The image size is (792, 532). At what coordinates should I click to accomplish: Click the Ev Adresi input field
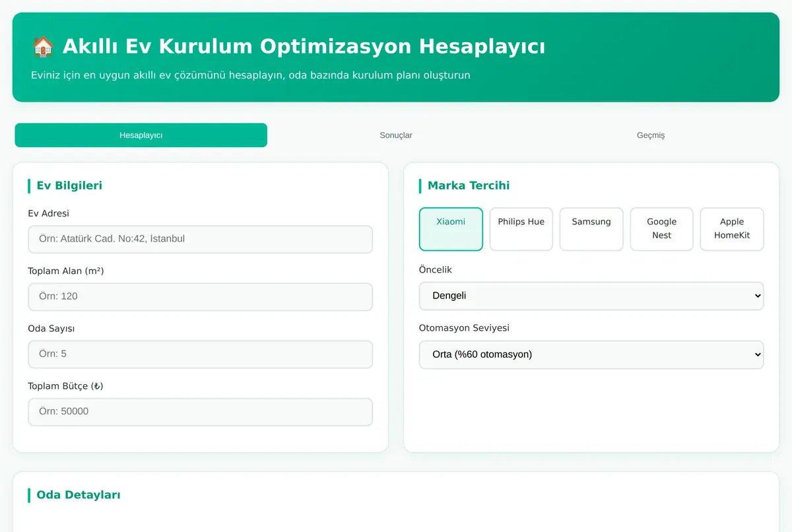tap(200, 239)
